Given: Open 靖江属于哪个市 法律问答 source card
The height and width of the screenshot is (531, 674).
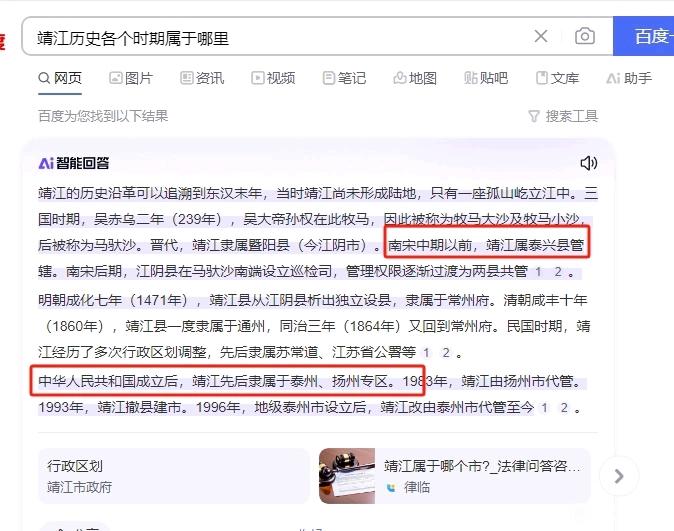Looking at the screenshot, I should point(455,476).
